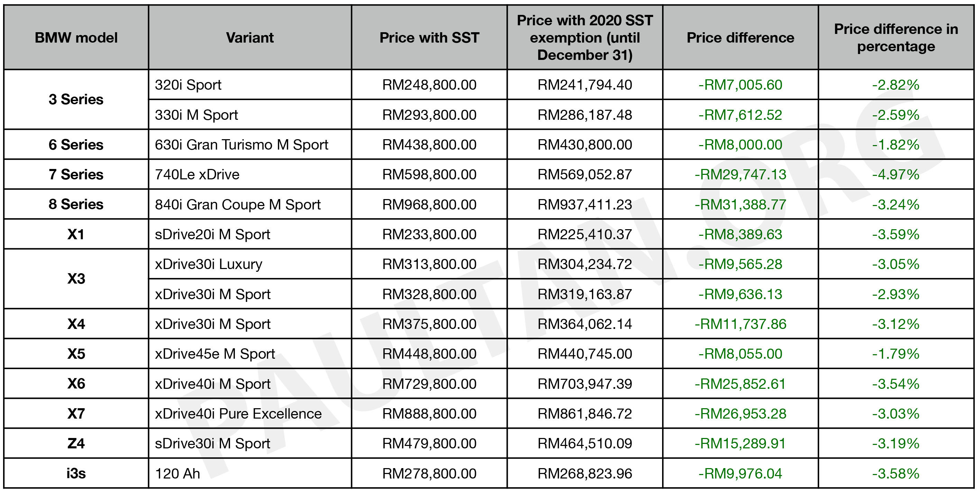Select the Z4 model cell
The width and height of the screenshot is (980, 492).
tap(76, 443)
